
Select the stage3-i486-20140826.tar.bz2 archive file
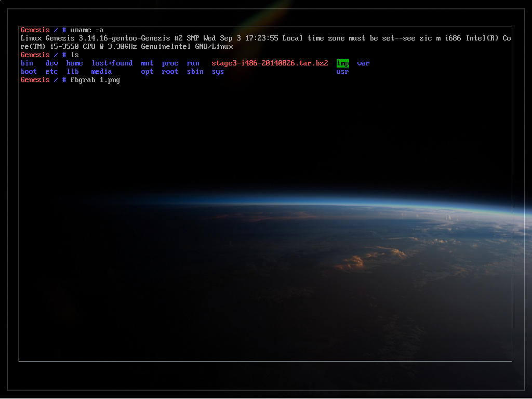pos(270,63)
